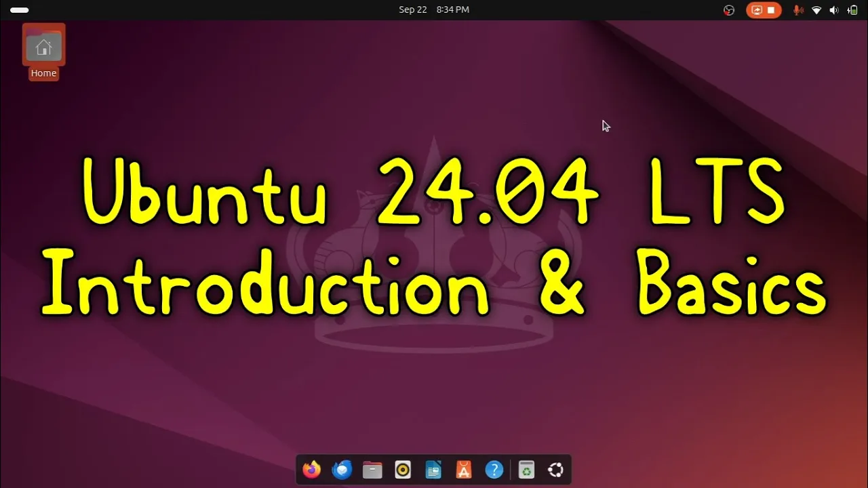Click the OBS Studio tray icon

click(729, 10)
